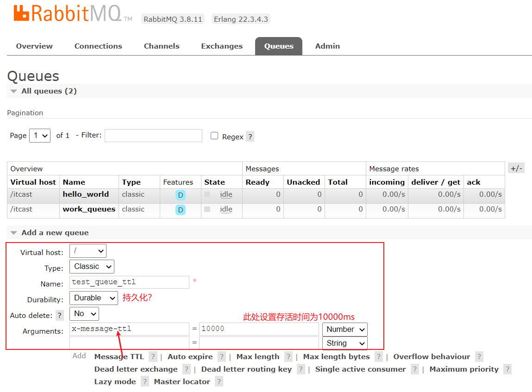Open the Durability dropdown
The width and height of the screenshot is (532, 392).
94,298
